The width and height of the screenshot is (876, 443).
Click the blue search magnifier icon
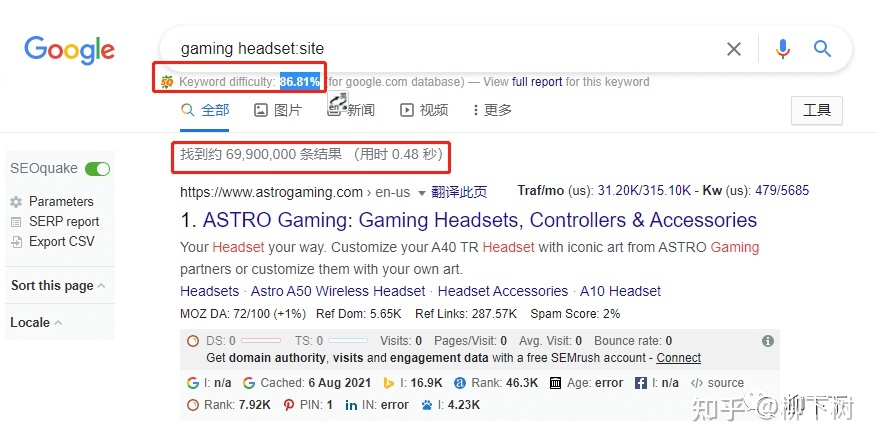click(x=822, y=48)
